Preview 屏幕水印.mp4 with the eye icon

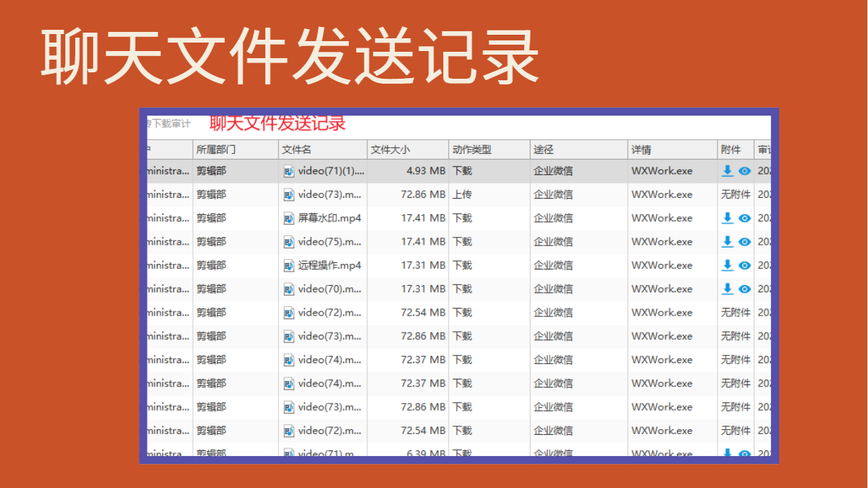(x=745, y=218)
